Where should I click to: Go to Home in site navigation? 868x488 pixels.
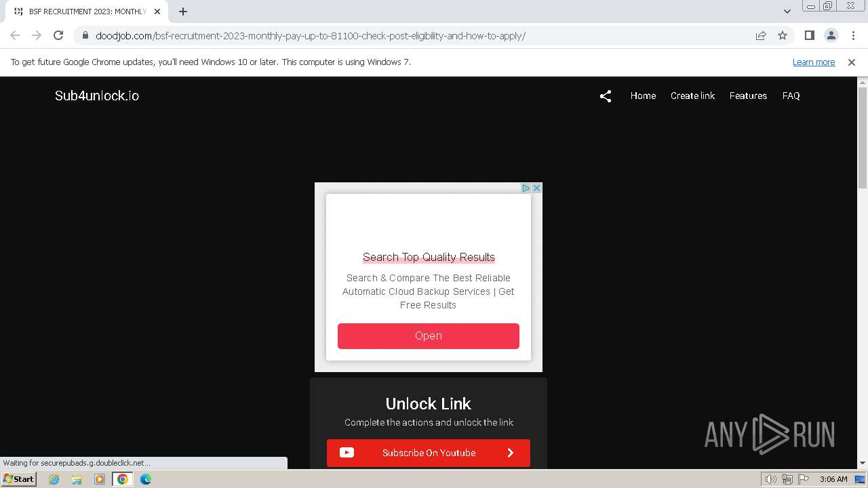[643, 96]
